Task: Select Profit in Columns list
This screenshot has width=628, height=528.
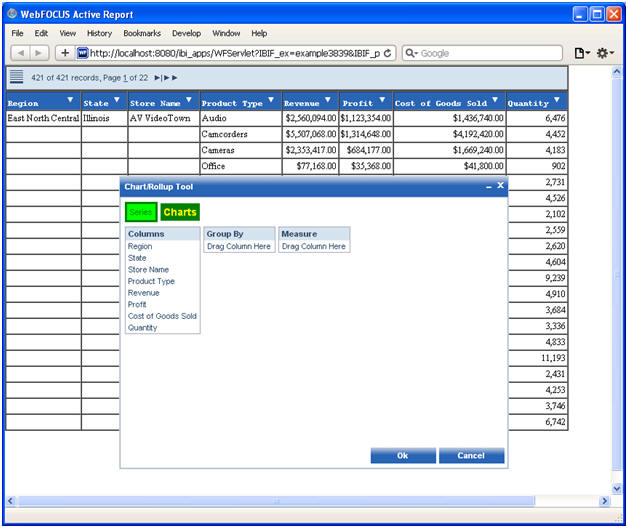Action: coord(137,304)
